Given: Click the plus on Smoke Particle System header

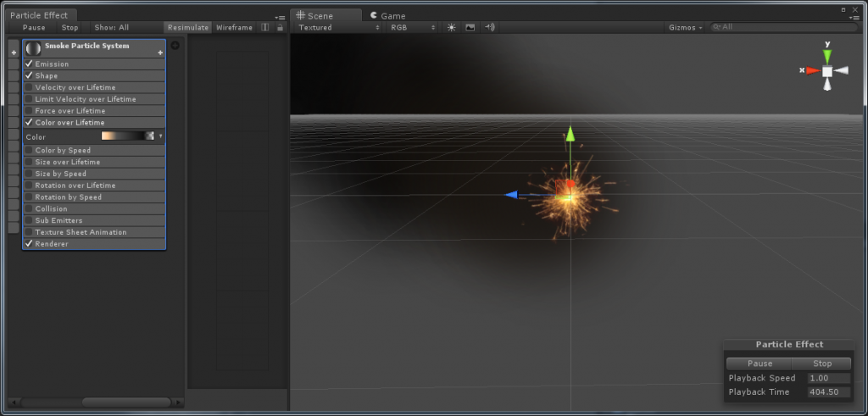Looking at the screenshot, I should (x=160, y=53).
